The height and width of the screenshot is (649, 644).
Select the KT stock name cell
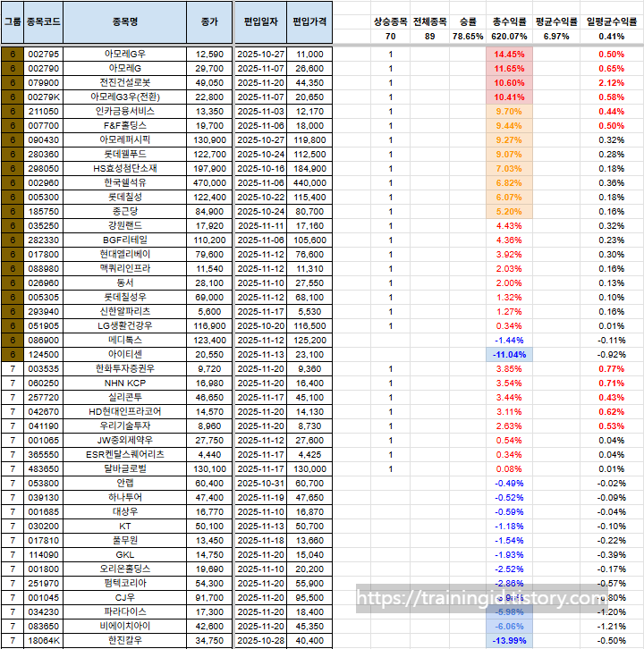[x=124, y=527]
